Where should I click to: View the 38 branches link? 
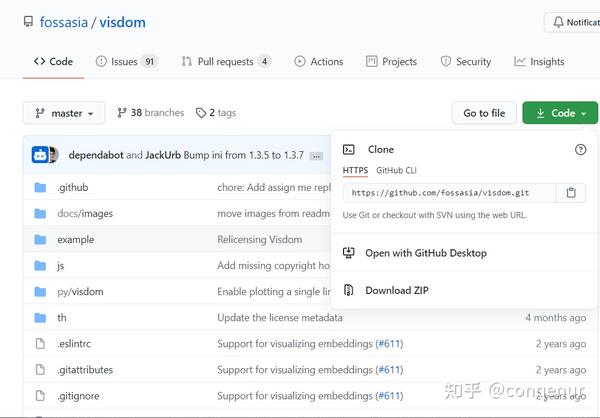coord(150,113)
